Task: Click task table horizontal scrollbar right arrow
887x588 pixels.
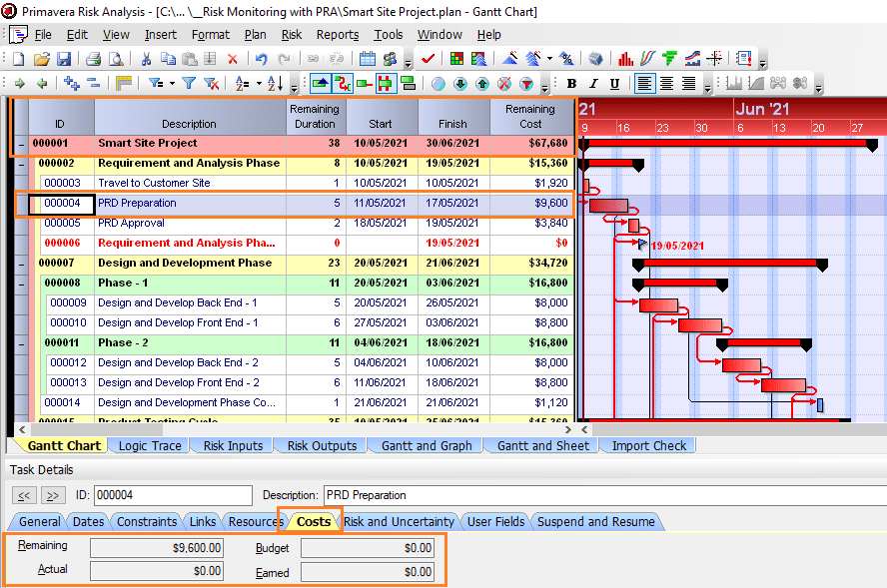Action: click(x=568, y=430)
